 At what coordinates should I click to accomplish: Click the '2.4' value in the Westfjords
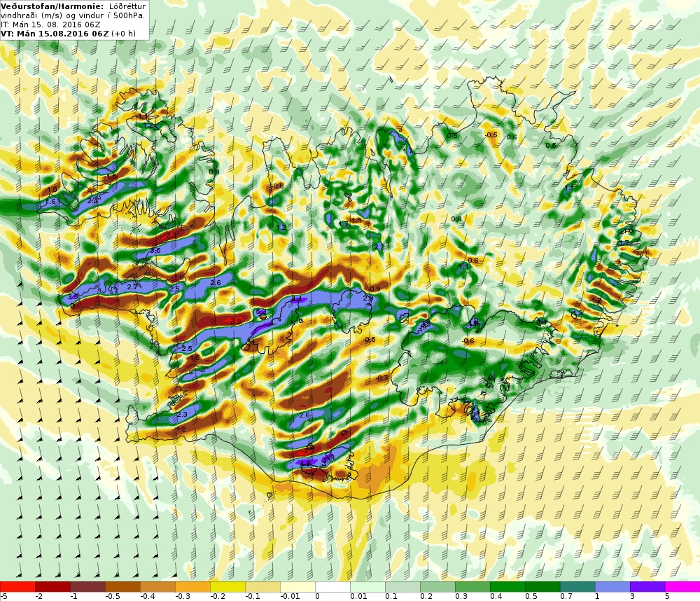(92, 201)
